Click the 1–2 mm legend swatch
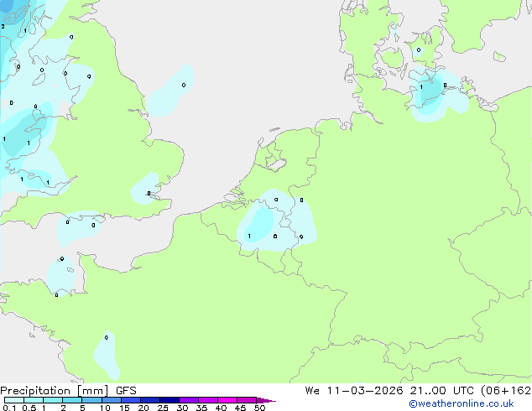 [x=53, y=400]
